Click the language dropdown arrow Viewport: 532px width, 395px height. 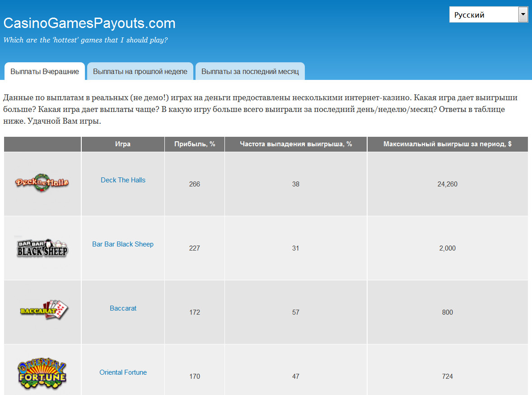point(523,14)
